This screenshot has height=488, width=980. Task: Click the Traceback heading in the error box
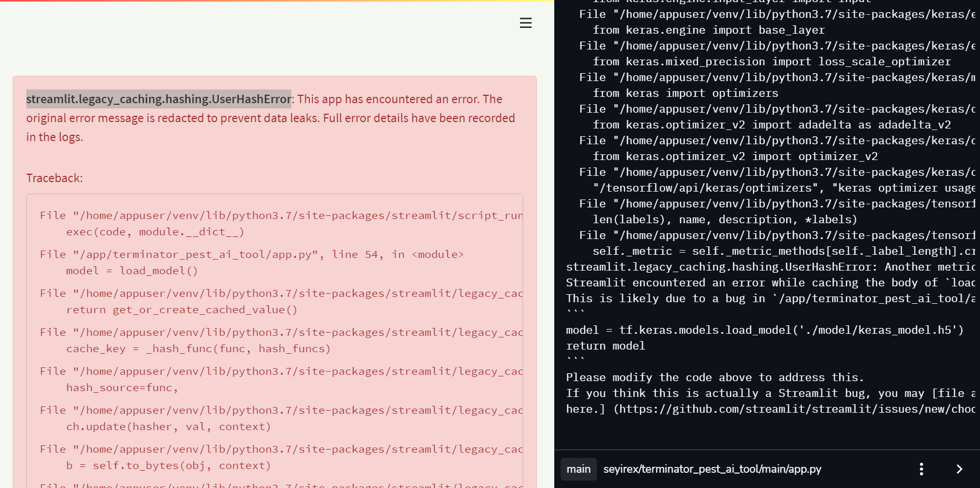pos(54,178)
